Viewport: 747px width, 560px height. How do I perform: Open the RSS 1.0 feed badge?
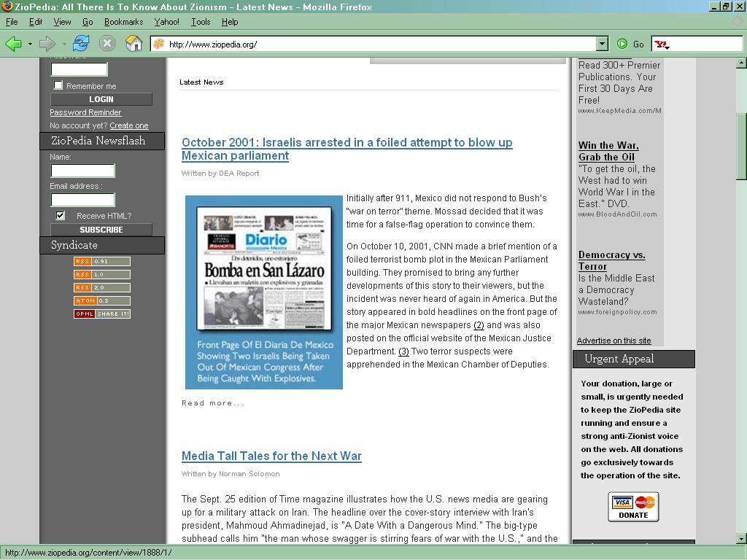(102, 275)
